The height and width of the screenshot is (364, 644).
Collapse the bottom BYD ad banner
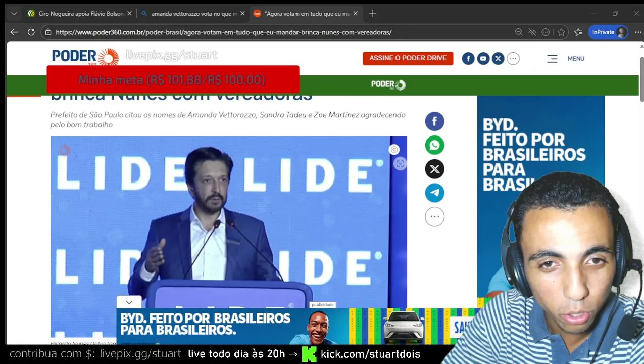129,302
